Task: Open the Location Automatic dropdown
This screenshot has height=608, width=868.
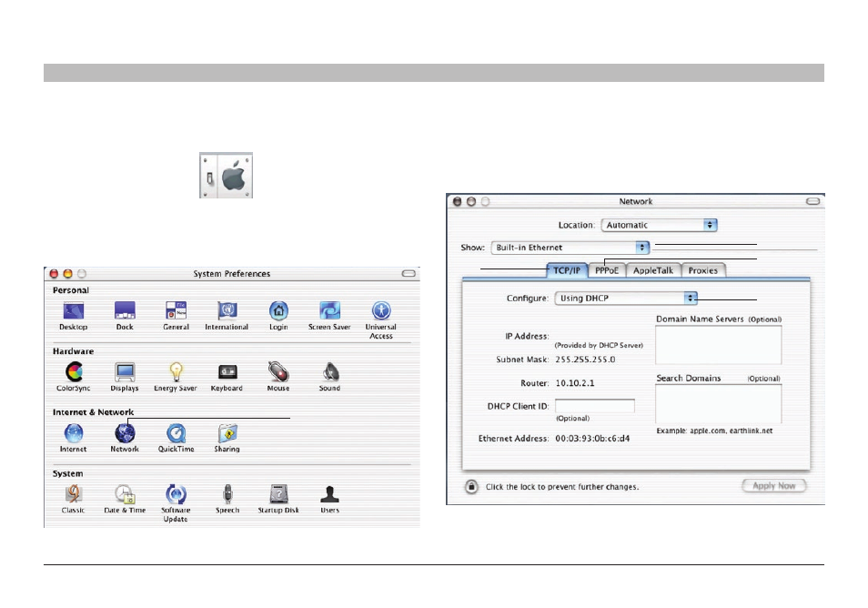Action: 660,225
